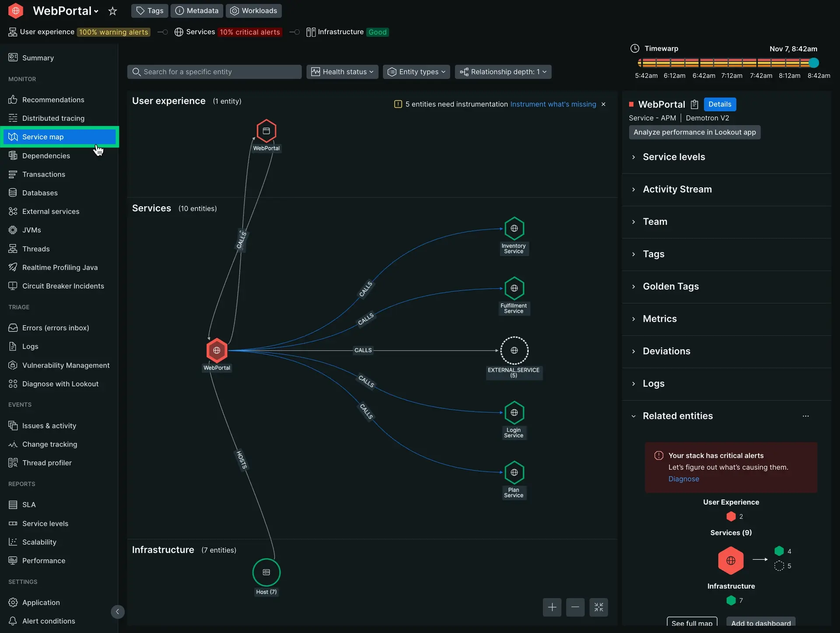Screen dimensions: 840x633
Task: Click the EXTERNAL.SERVICE dashed circle node
Action: pos(514,350)
